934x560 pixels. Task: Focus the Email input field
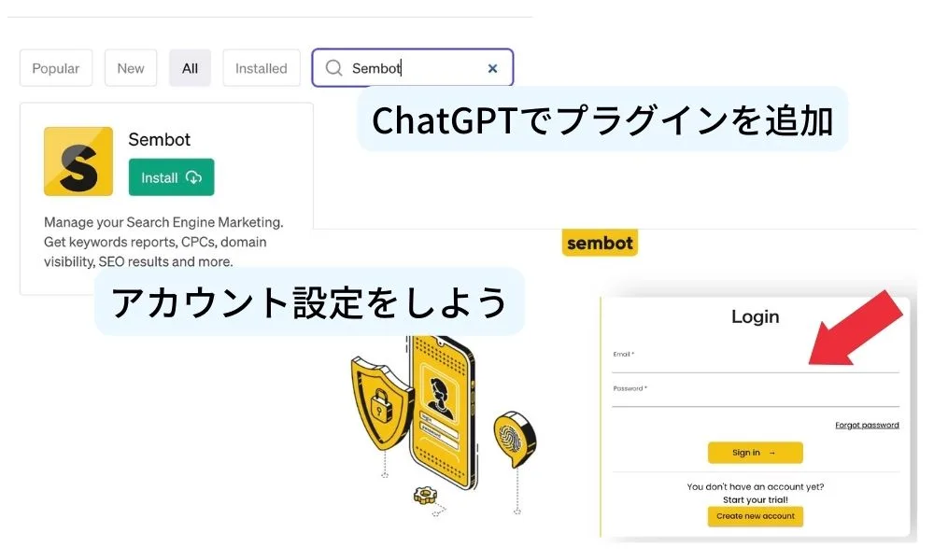coord(756,361)
